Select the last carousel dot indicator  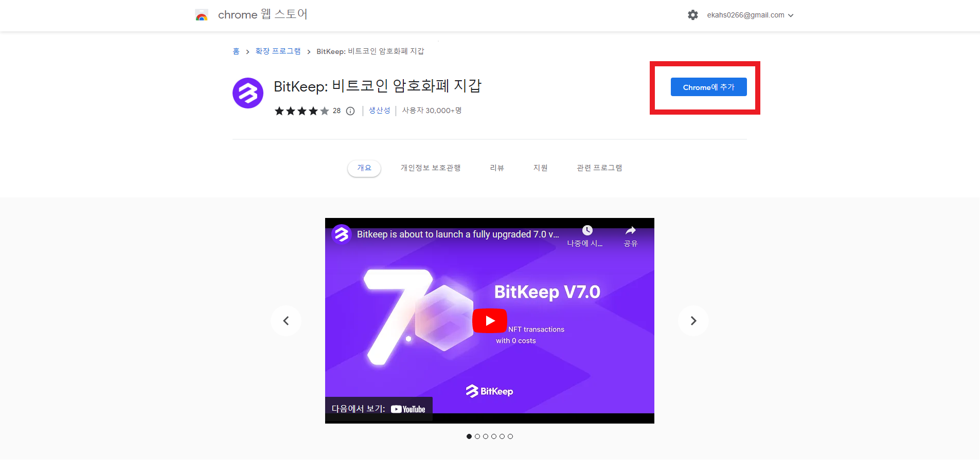(x=510, y=436)
